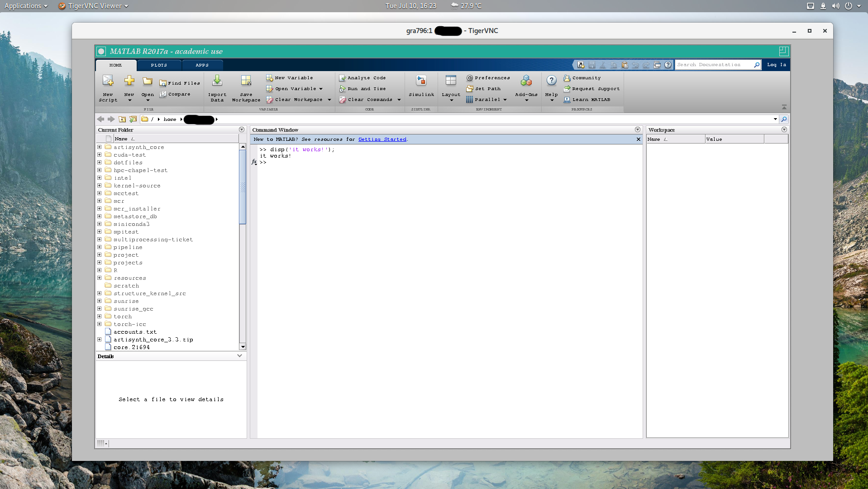
Task: Expand the artisynth_core folder
Action: (x=100, y=147)
